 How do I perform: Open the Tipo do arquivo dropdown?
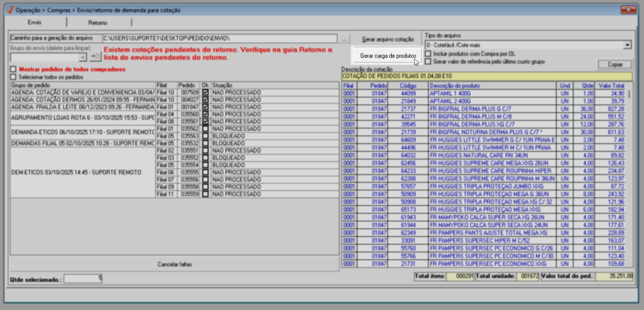pos(627,45)
